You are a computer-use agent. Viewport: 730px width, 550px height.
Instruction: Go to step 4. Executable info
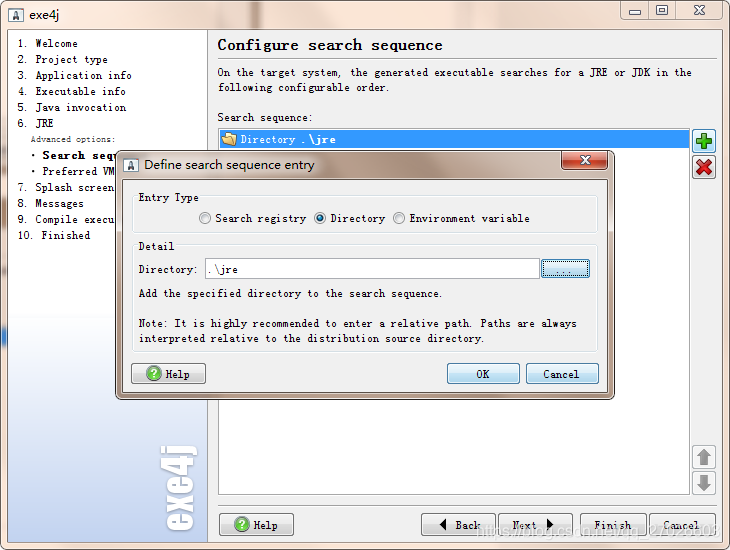(x=71, y=91)
